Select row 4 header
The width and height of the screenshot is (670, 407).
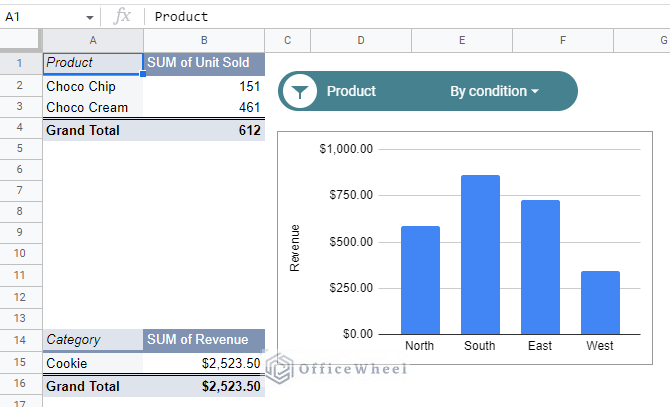[x=21, y=128]
